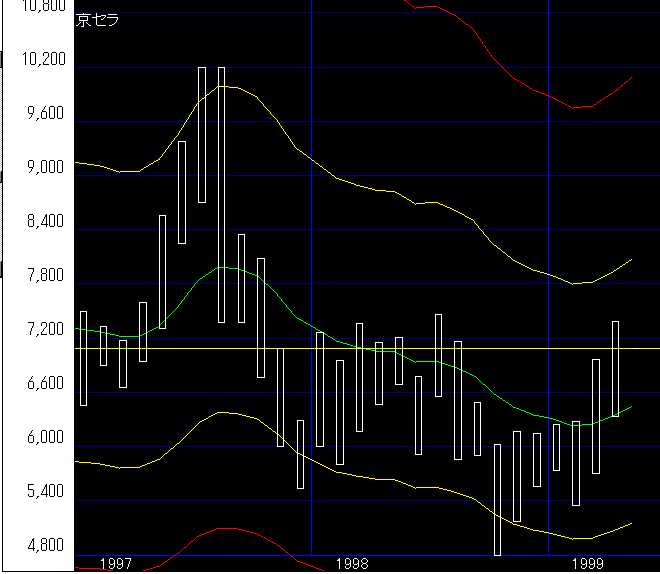The image size is (660, 574).
Task: Click the 7,200 price axis label
Action: coord(42,329)
